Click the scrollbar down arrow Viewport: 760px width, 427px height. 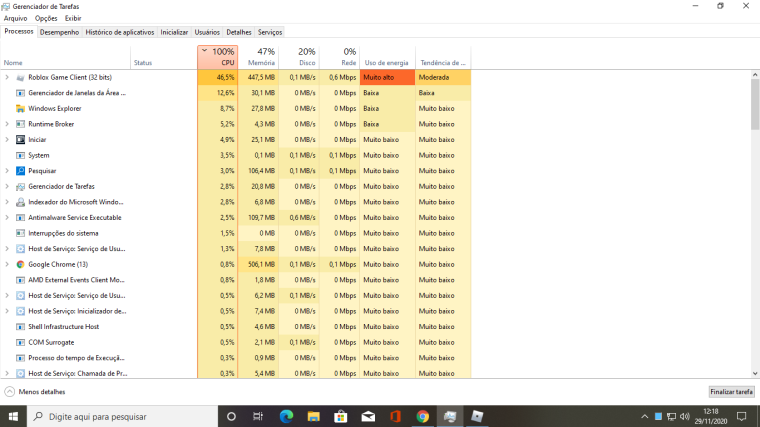point(755,374)
